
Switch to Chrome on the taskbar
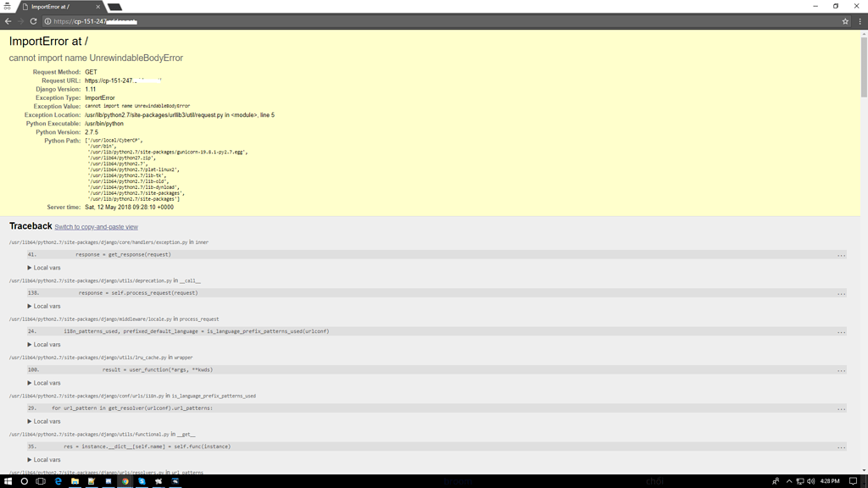pos(125,481)
